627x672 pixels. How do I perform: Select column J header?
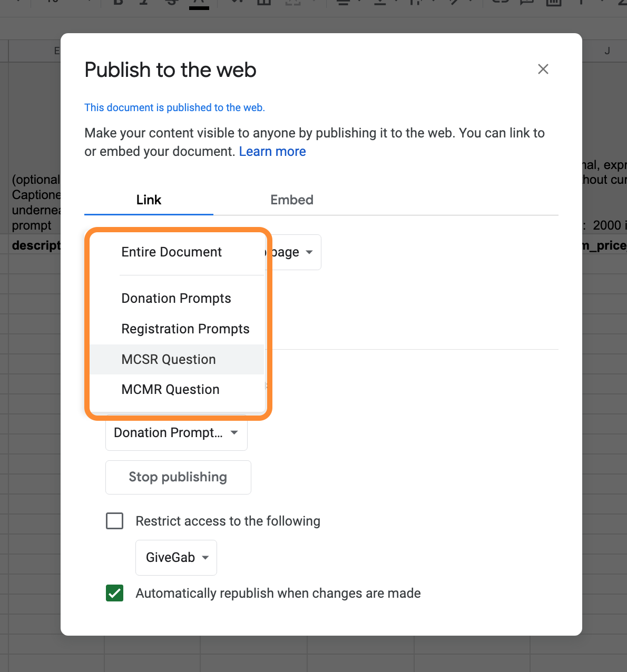pyautogui.click(x=607, y=51)
